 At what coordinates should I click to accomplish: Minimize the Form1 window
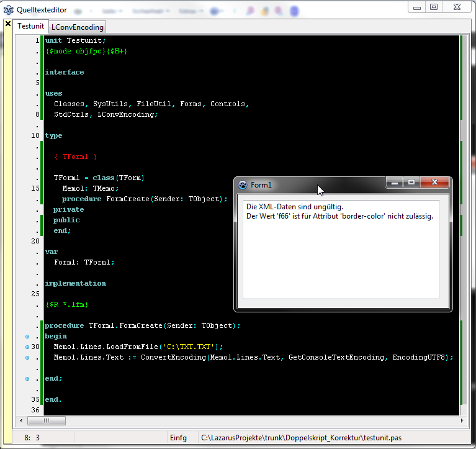coord(393,182)
